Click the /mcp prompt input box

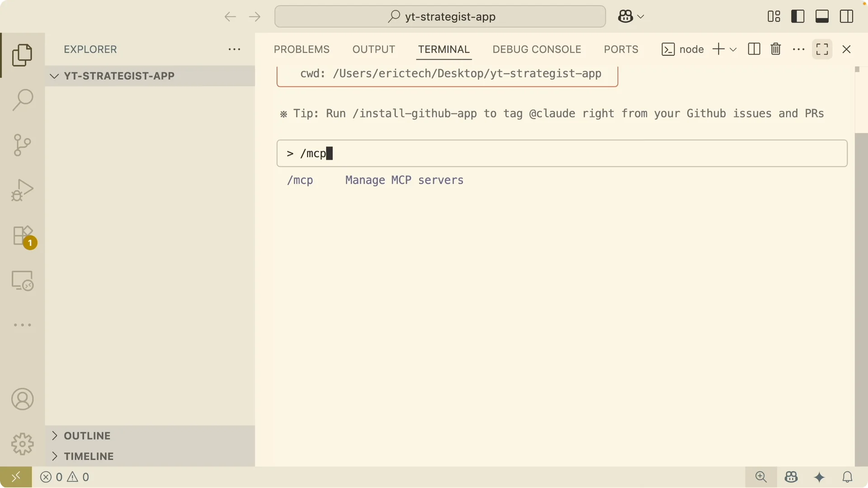tap(562, 154)
